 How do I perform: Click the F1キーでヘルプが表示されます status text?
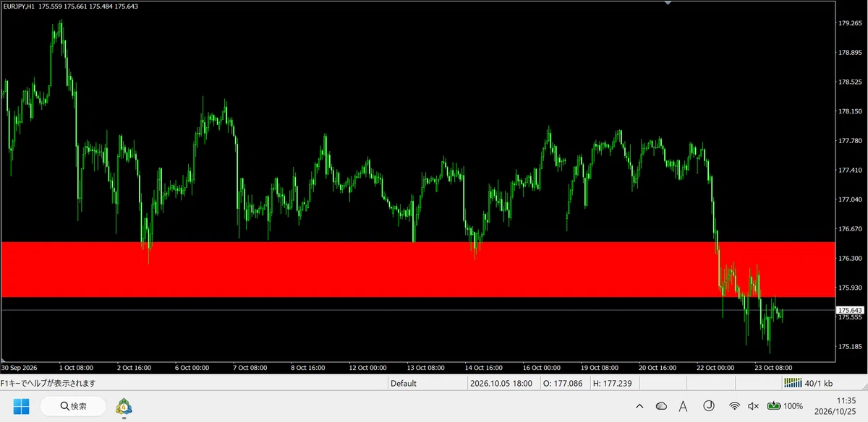pyautogui.click(x=48, y=384)
